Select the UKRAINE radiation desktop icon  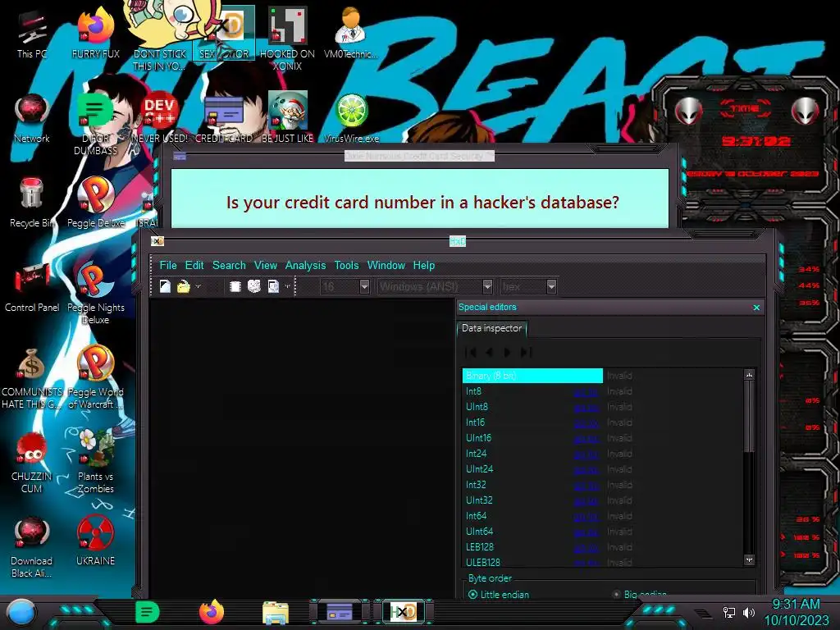click(x=95, y=540)
